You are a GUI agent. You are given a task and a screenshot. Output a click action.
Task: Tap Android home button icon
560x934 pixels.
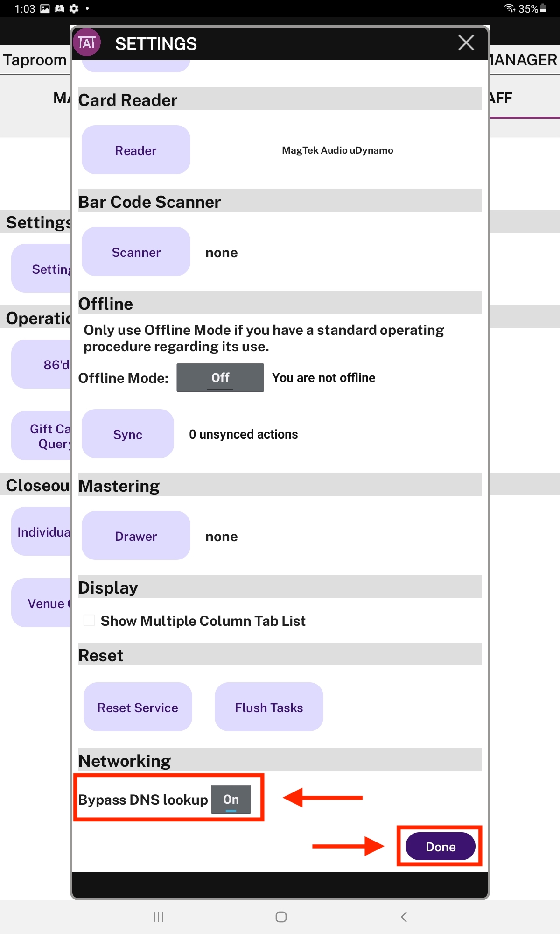click(281, 917)
